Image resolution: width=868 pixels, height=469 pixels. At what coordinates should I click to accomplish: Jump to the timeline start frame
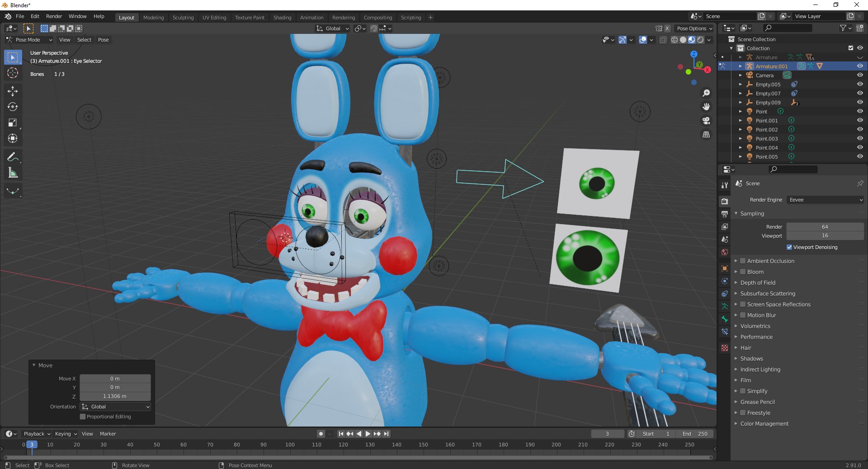click(x=341, y=434)
